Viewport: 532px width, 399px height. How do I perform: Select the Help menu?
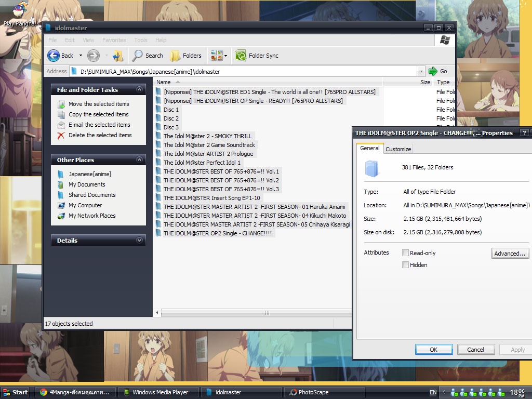pos(161,40)
